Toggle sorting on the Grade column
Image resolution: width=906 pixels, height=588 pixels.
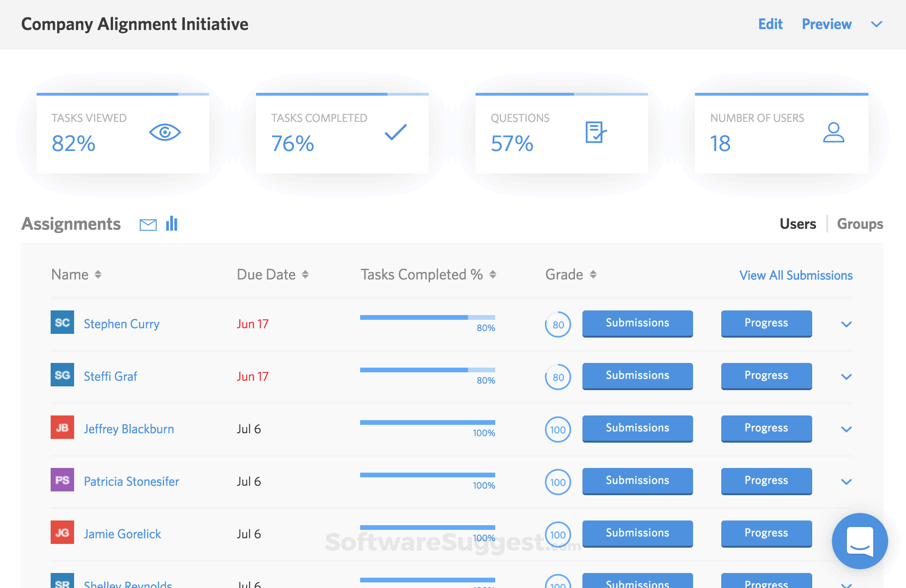coord(594,274)
